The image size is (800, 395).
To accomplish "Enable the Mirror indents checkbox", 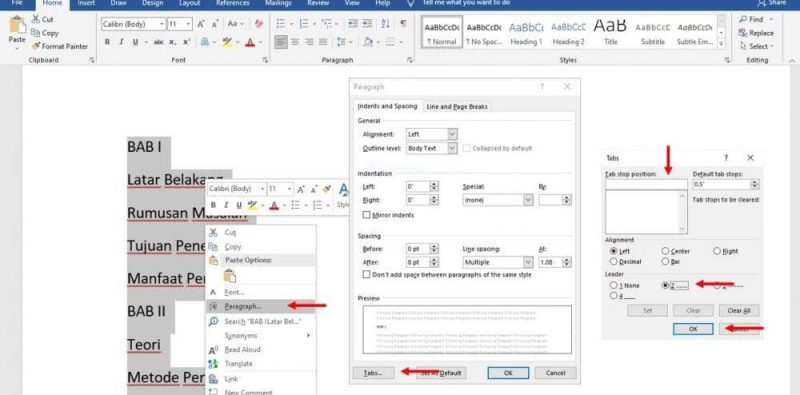I will [366, 215].
